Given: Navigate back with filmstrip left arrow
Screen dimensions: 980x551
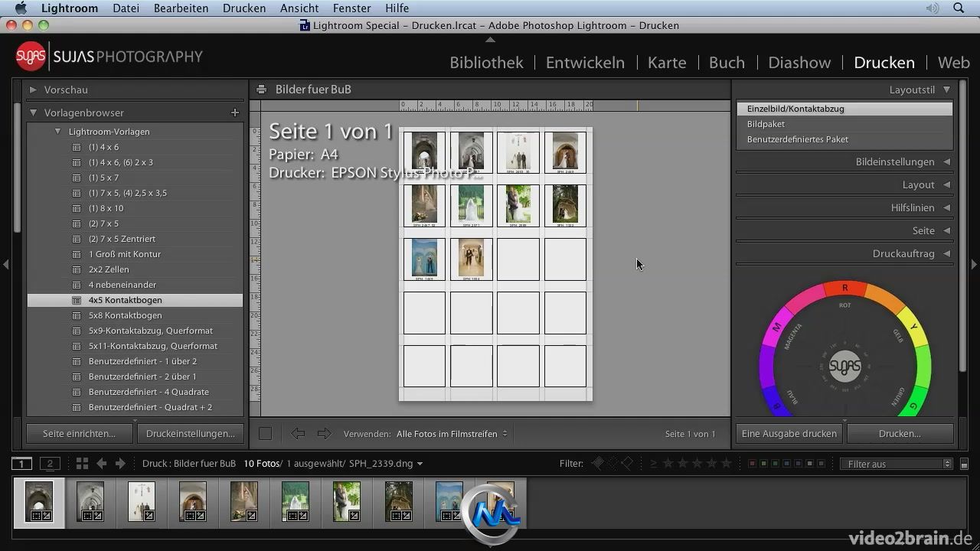Looking at the screenshot, I should (101, 464).
